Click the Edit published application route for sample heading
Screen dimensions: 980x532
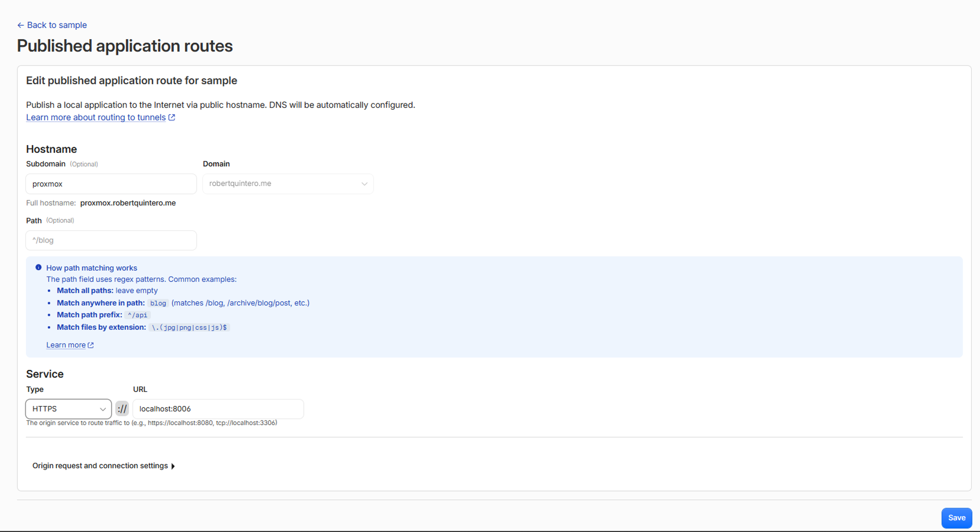tap(132, 81)
